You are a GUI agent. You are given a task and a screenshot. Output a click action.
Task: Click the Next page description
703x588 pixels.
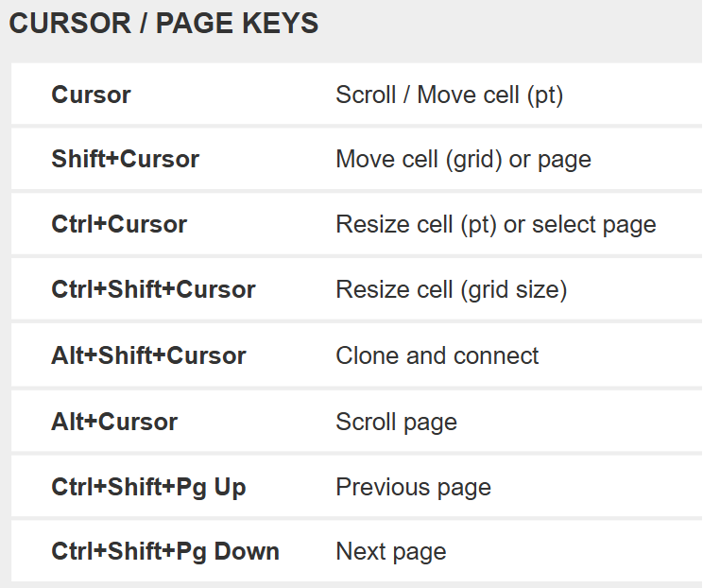click(390, 551)
